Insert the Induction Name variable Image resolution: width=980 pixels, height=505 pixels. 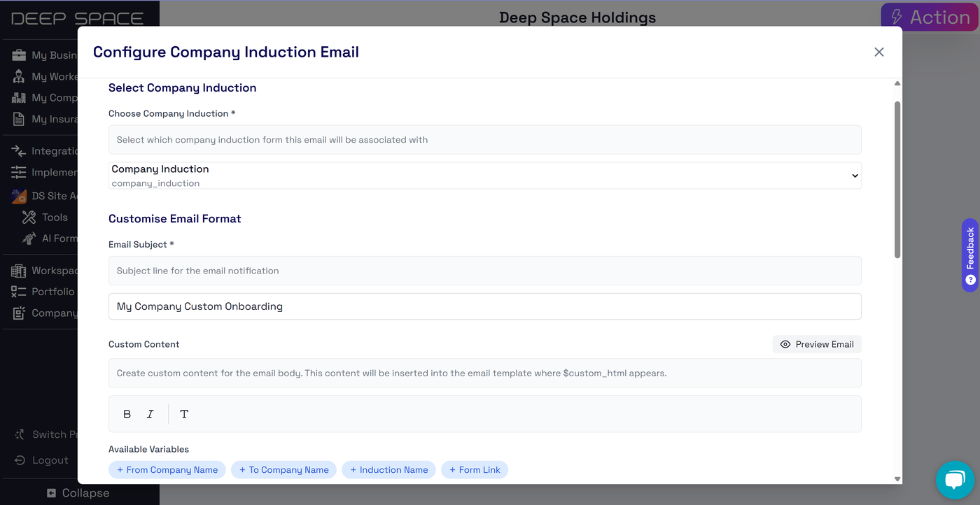(x=388, y=470)
